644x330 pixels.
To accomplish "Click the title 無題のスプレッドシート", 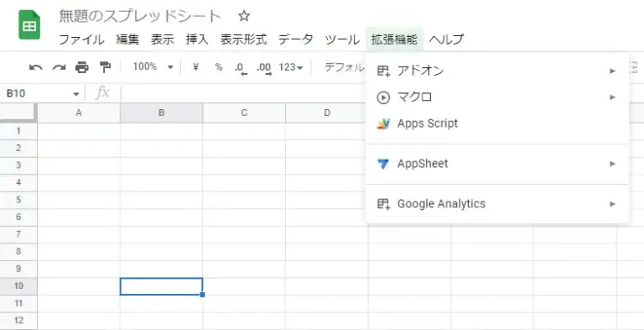I will (140, 17).
